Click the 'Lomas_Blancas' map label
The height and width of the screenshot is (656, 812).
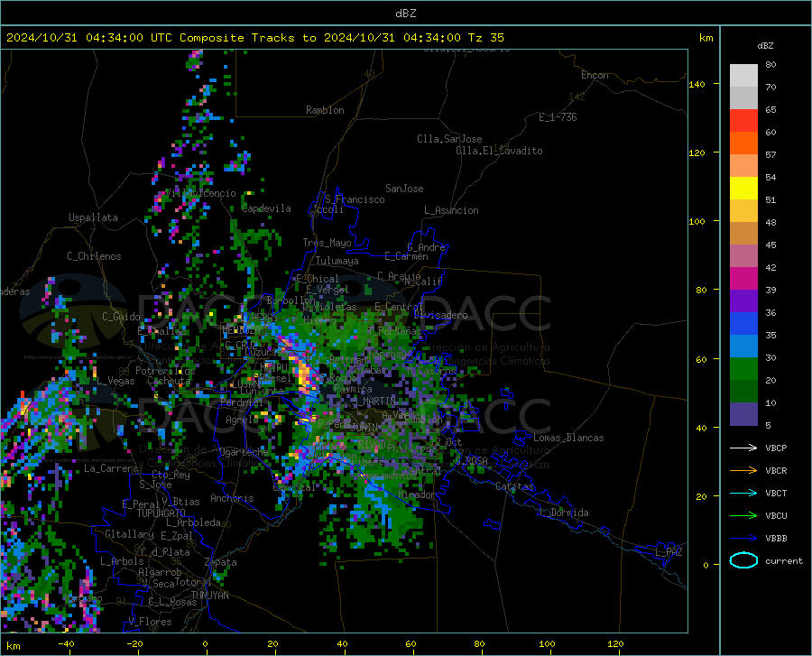[x=568, y=438]
